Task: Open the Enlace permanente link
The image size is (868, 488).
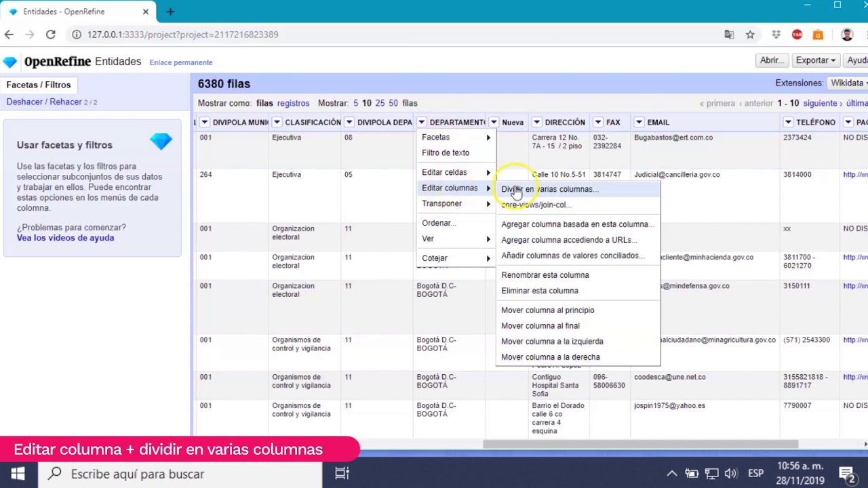Action: (x=181, y=62)
